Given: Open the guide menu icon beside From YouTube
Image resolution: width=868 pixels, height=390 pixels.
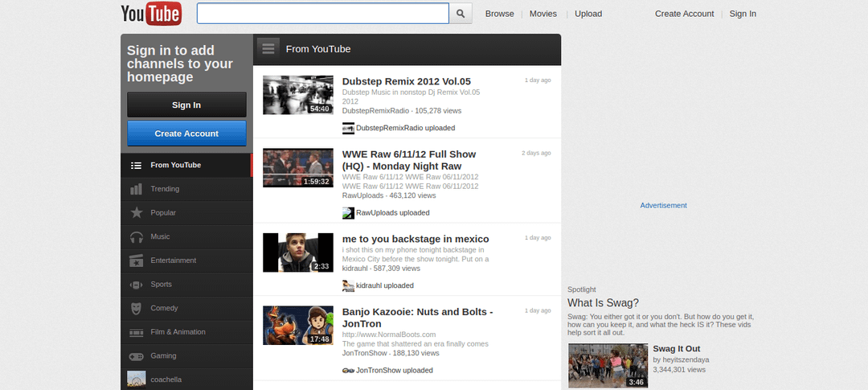Looking at the screenshot, I should 268,48.
